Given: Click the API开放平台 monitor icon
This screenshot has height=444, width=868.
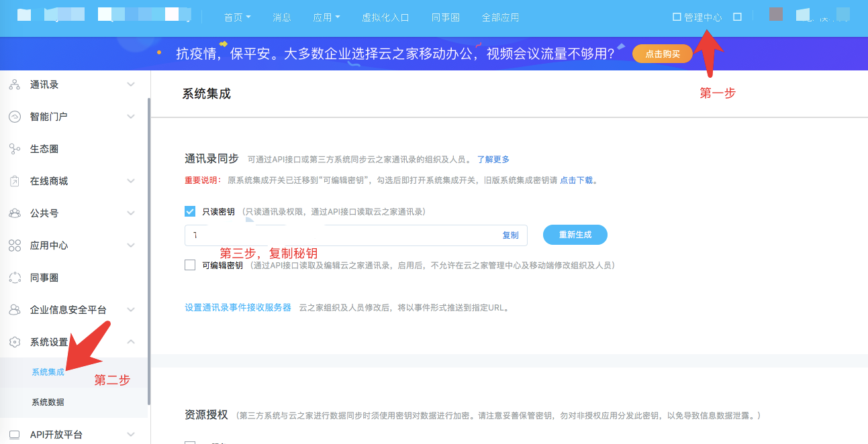Looking at the screenshot, I should click(x=15, y=435).
